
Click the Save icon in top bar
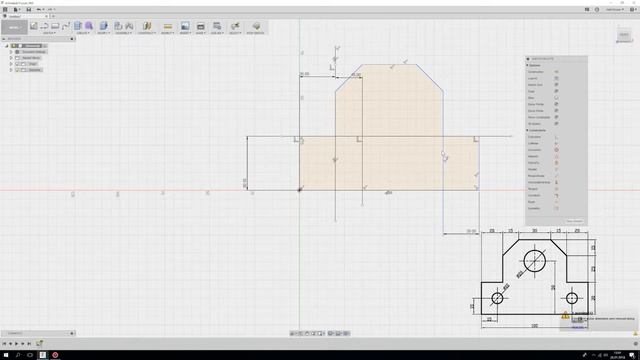click(29, 9)
